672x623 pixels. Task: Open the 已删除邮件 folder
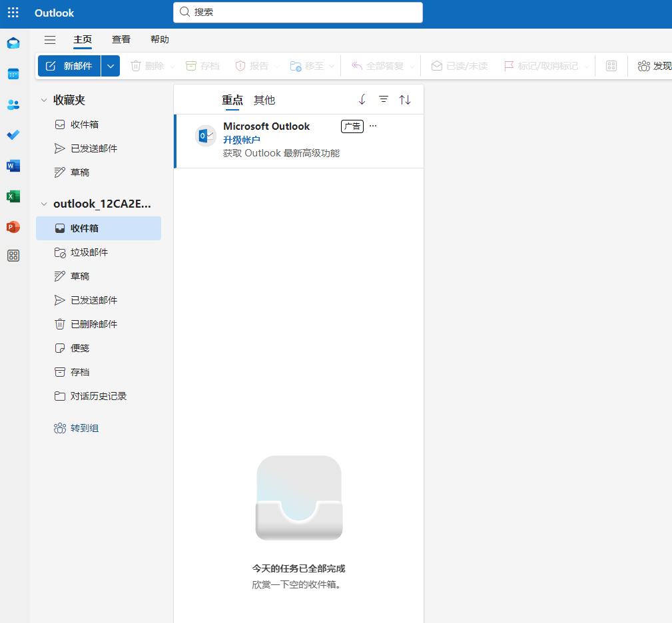coord(99,324)
